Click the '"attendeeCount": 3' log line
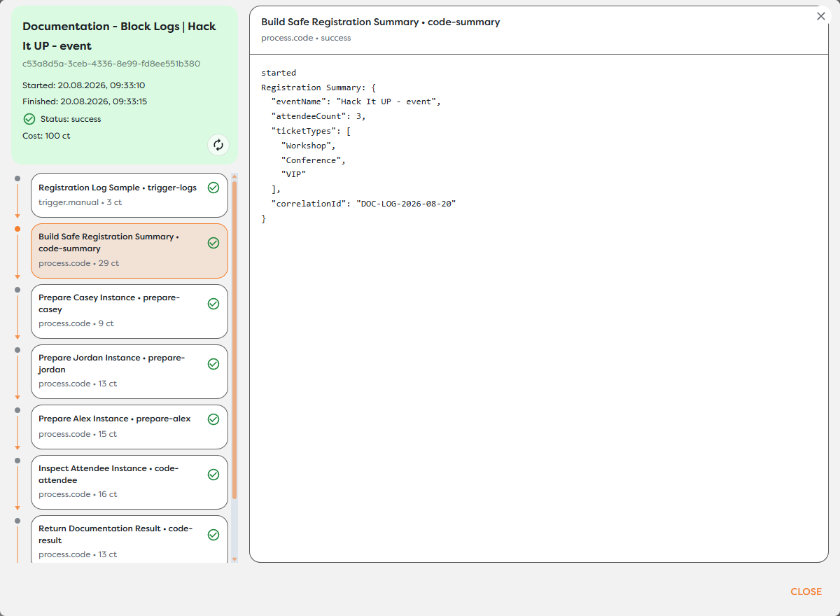The width and height of the screenshot is (840, 616). 318,116
